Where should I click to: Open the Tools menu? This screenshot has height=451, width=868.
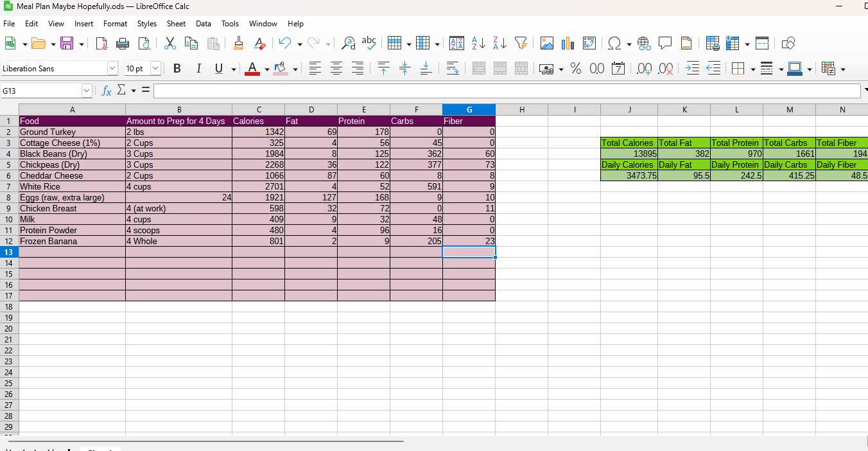(x=230, y=24)
